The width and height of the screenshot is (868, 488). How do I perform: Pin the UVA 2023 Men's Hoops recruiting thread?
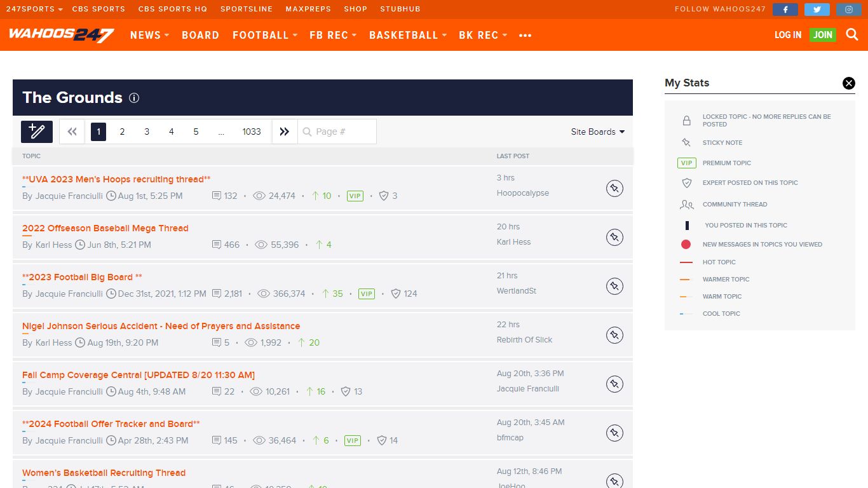tap(614, 188)
